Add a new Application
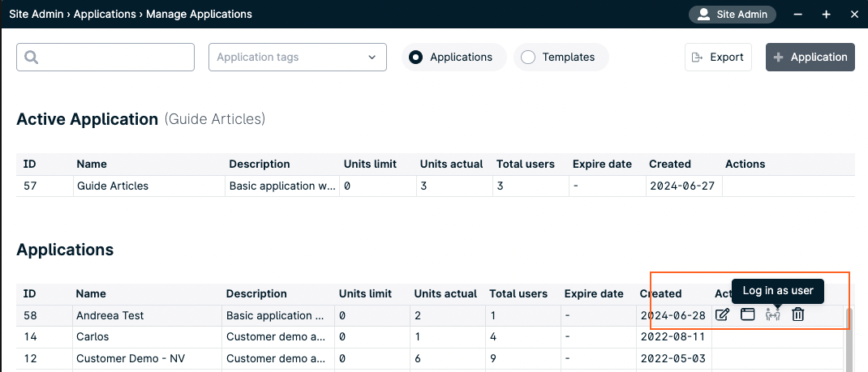 click(810, 57)
